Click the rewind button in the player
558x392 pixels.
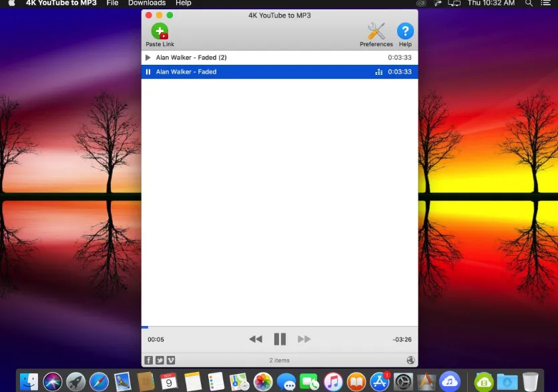click(256, 339)
